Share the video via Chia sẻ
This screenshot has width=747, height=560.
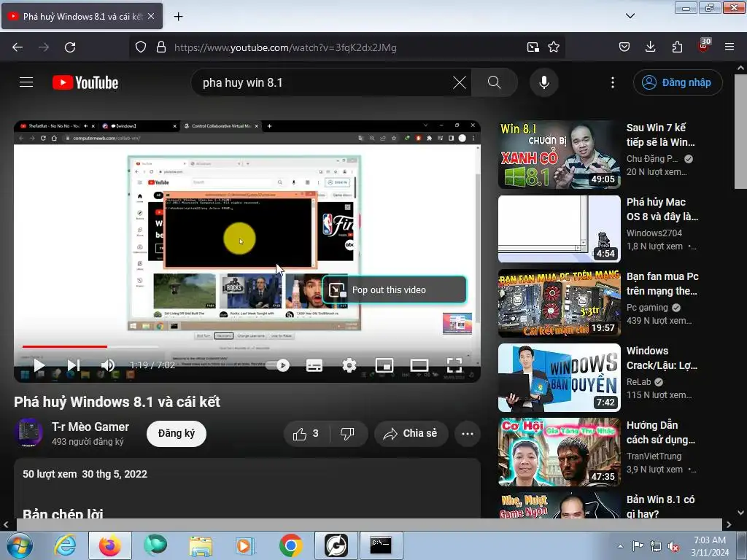coord(411,434)
